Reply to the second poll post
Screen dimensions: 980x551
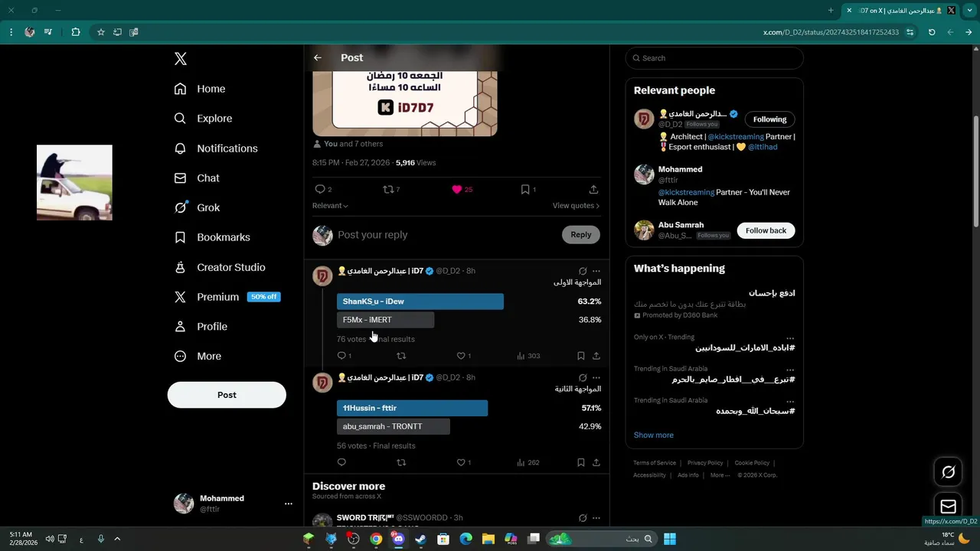click(341, 462)
